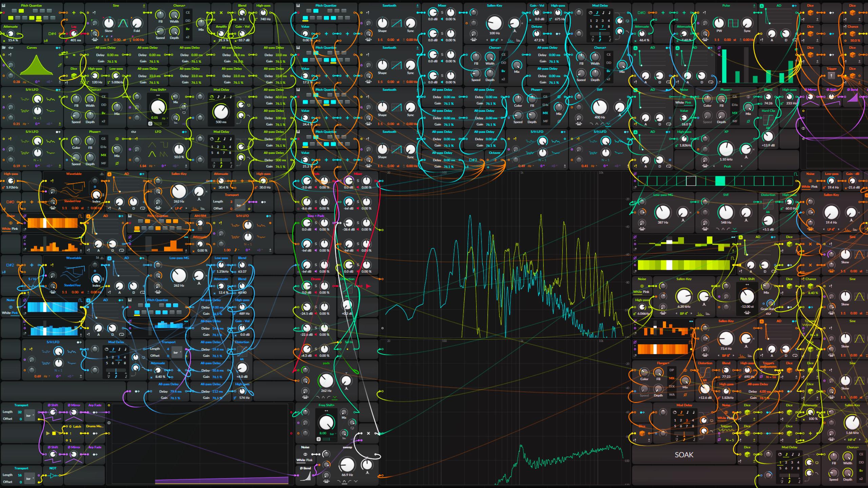
Task: Toggle bipolar plus-minus switch in 1.84 Hz LFO
Action: pyautogui.click(x=186, y=166)
